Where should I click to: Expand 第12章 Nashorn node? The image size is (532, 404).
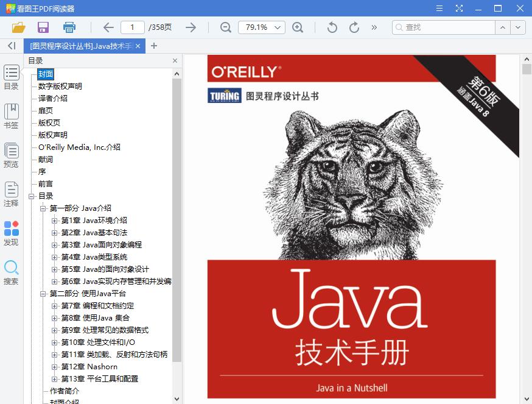coord(54,367)
